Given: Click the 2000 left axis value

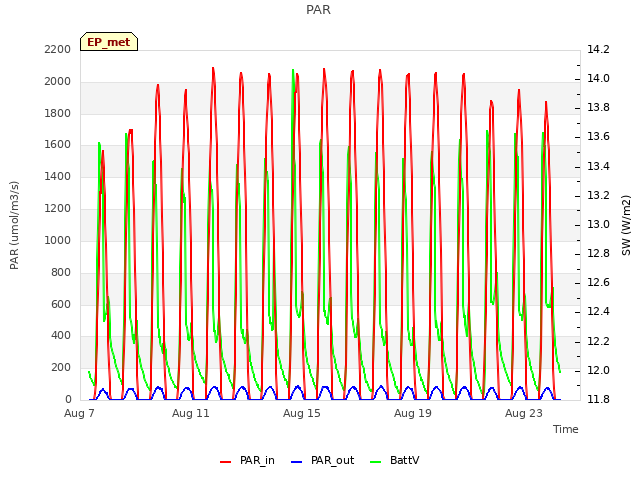Looking at the screenshot, I should tap(58, 81).
